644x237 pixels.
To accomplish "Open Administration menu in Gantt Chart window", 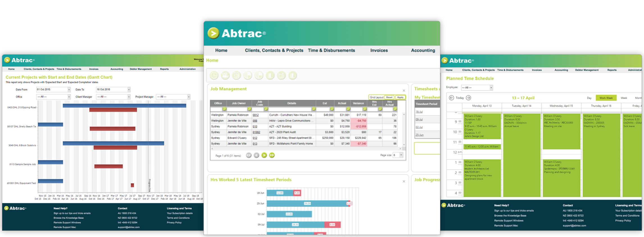I will click(x=187, y=69).
